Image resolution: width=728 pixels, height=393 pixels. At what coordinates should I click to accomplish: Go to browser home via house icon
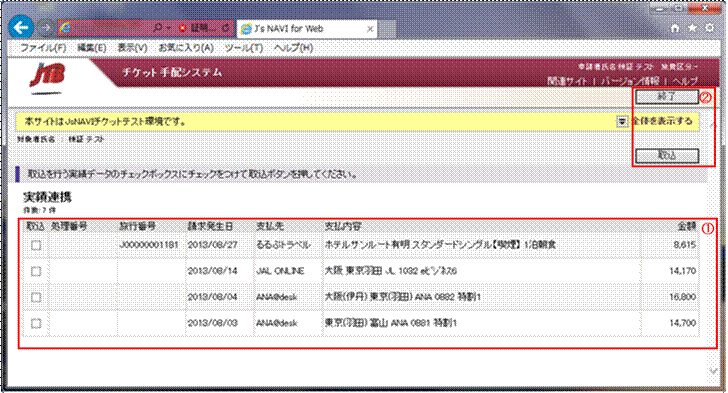click(675, 28)
